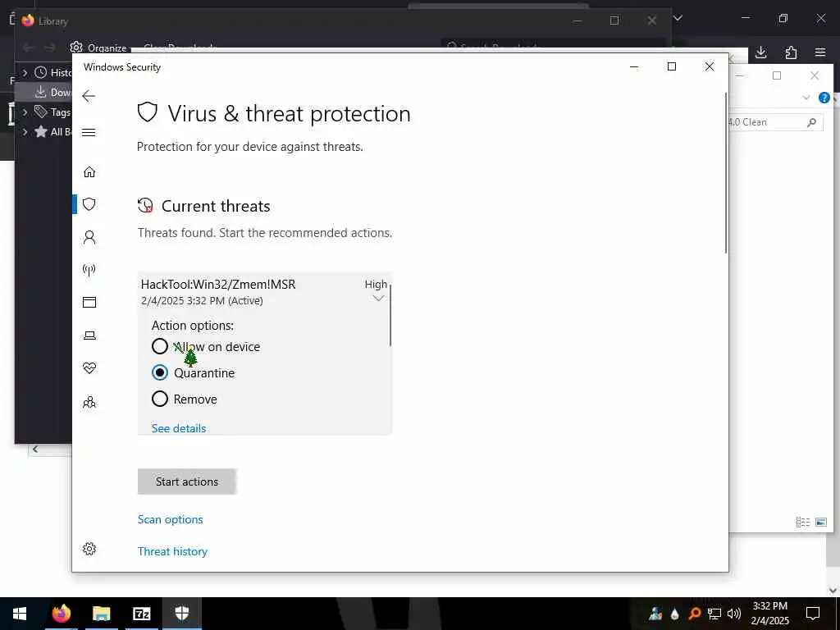Open the Home icon in Windows Security sidebar
840x630 pixels.
89,172
